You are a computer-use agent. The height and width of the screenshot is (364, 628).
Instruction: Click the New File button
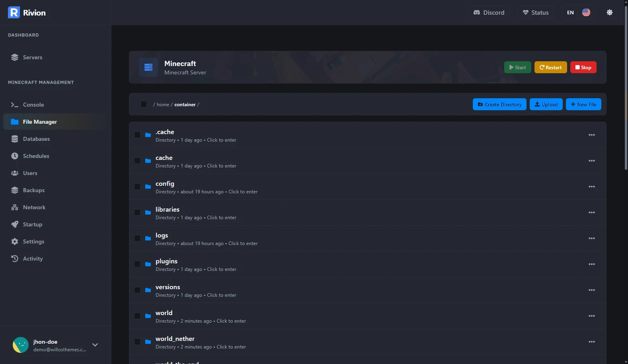583,104
